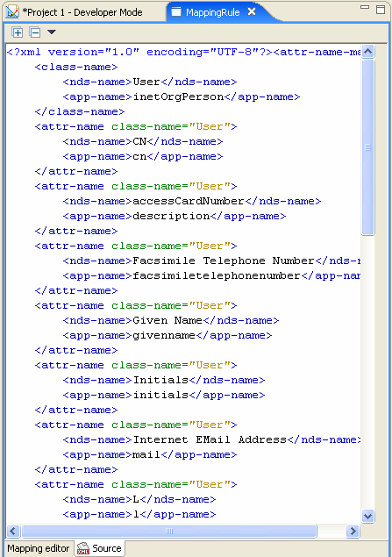Click the xml version declaration line

[x=183, y=53]
